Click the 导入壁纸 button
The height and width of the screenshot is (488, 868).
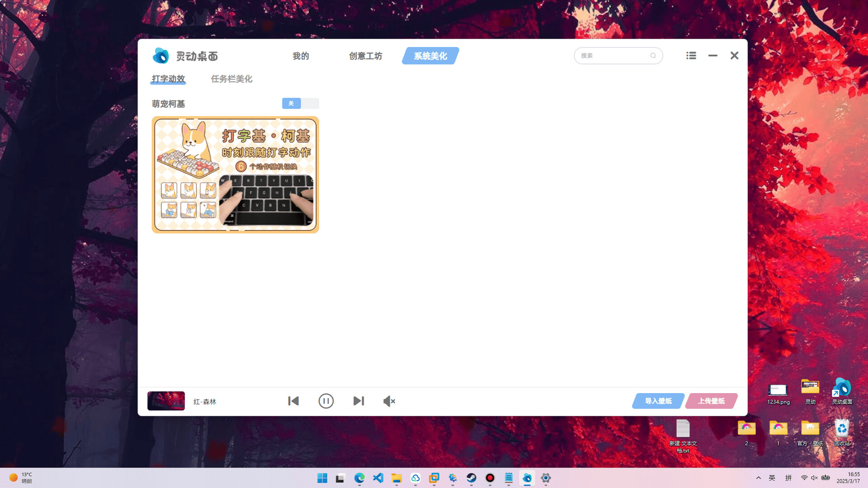click(658, 401)
